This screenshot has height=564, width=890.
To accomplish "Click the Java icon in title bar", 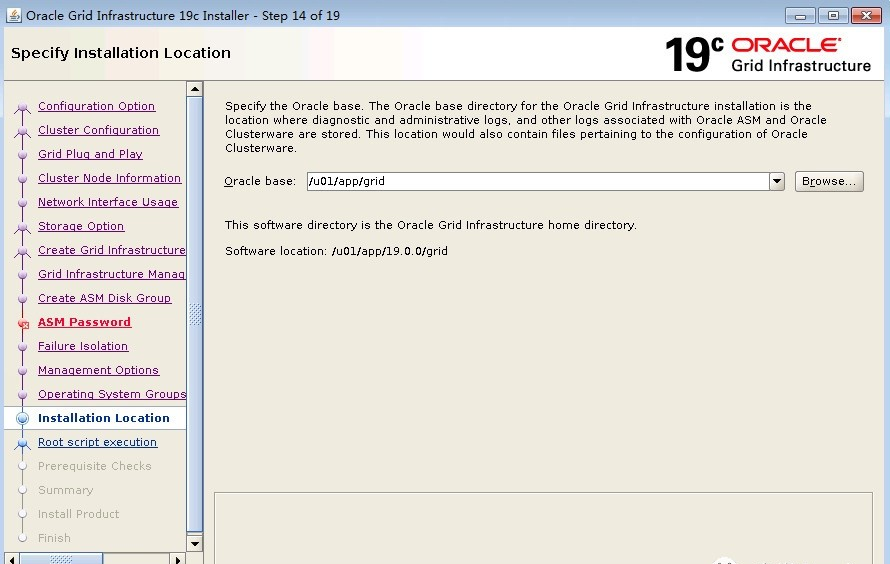I will (x=14, y=15).
